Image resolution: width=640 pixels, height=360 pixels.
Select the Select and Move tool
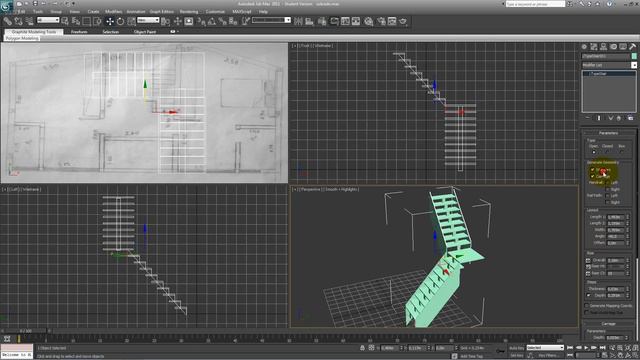coord(110,21)
